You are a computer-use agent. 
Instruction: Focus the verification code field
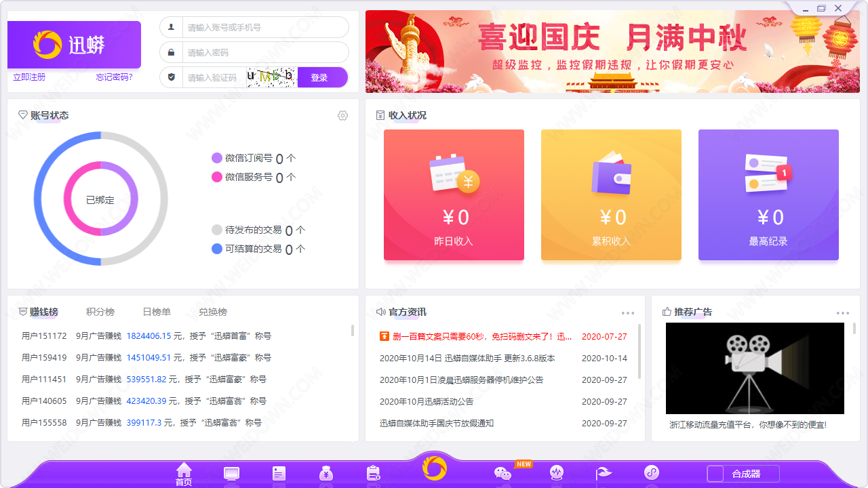click(x=215, y=77)
